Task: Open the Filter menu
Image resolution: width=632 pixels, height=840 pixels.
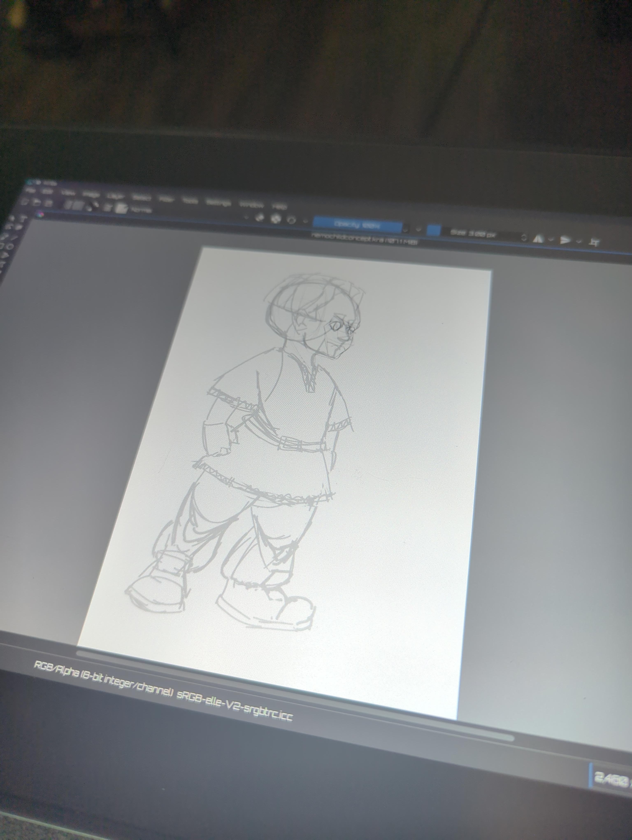Action: coord(166,199)
